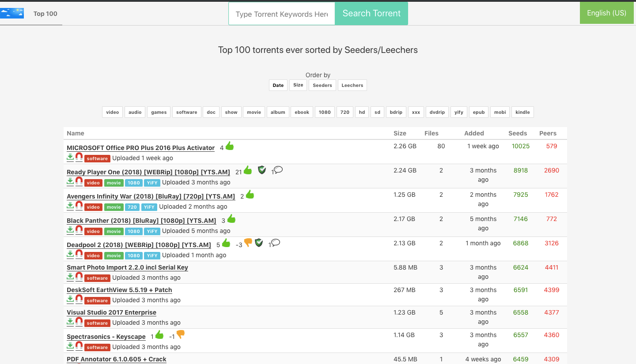The height and width of the screenshot is (364, 636).
Task: Click thumbs-up icon on MICROSOFT Office row
Action: click(x=229, y=146)
